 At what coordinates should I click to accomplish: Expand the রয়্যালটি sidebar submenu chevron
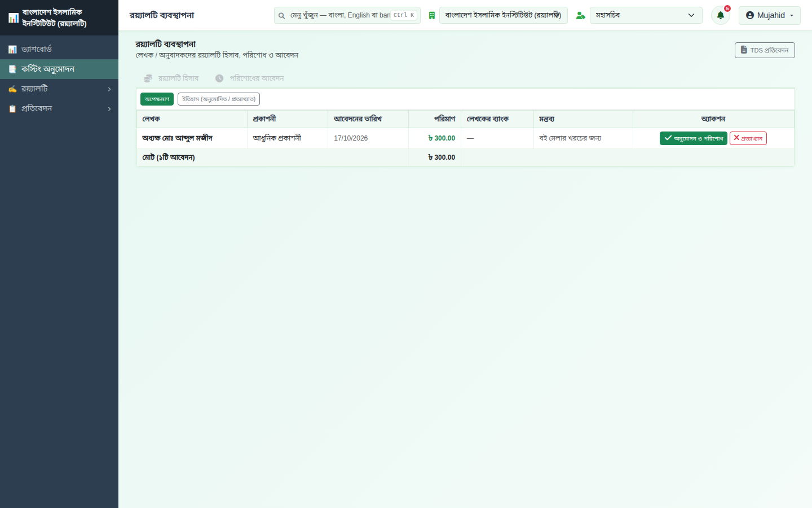click(x=109, y=89)
